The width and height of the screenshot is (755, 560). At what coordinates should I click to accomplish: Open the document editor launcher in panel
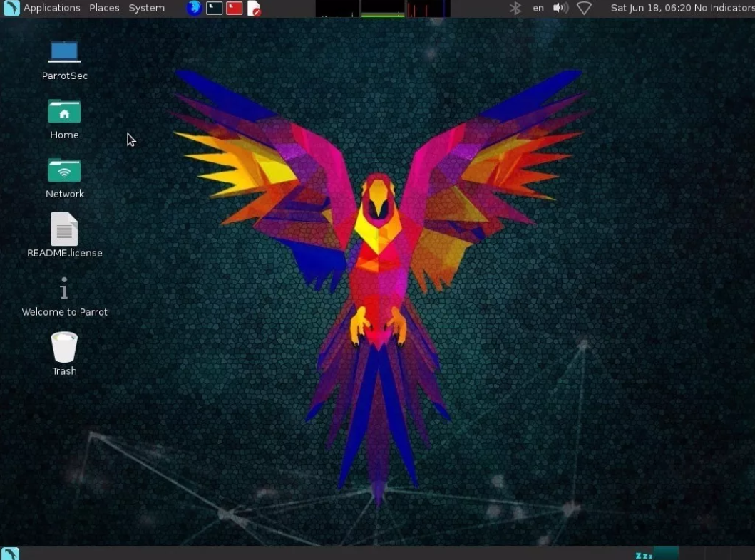254,8
